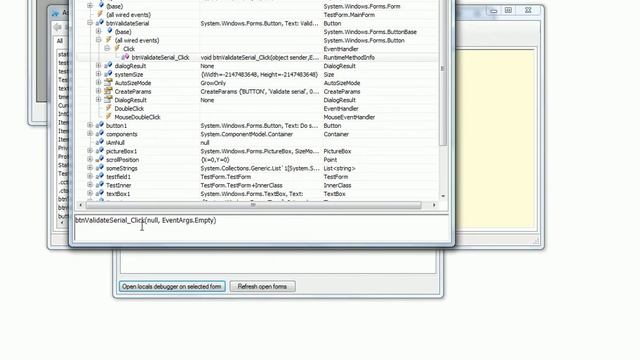Click the 'List<string>' type cell
The height and width of the screenshot is (360, 640).
(339, 168)
